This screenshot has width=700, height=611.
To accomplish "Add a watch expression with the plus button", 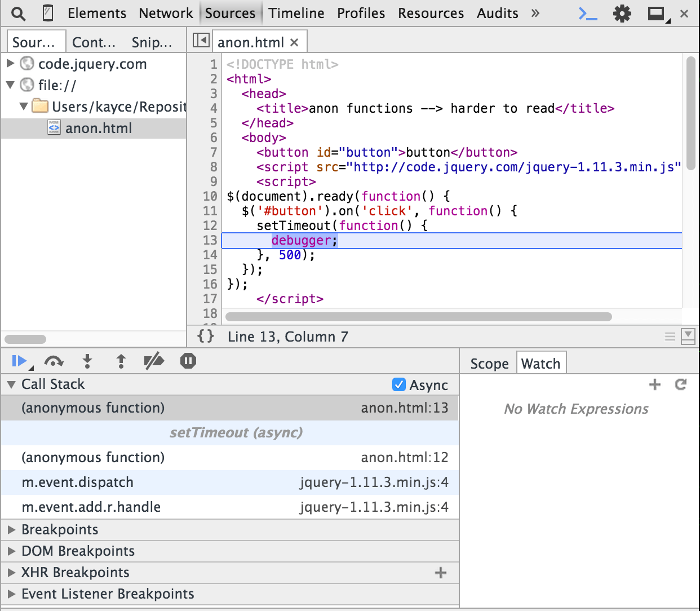I will tap(655, 384).
